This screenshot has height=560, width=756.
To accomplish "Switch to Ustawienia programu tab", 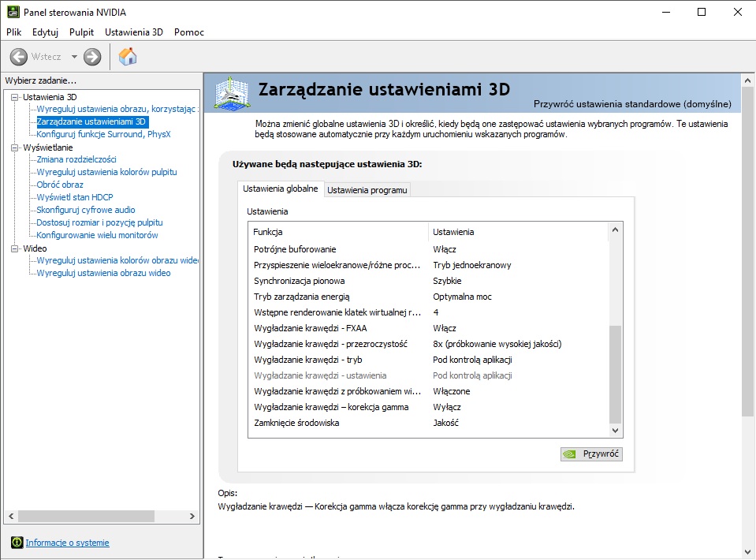I will click(367, 190).
